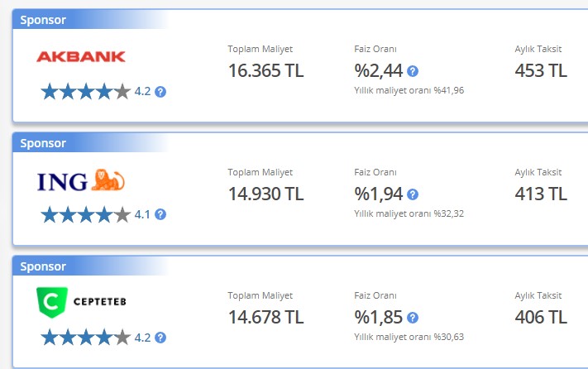Viewport: 588px width, 369px height.
Task: Click info icon next to %1,94 rate
Action: (x=413, y=194)
